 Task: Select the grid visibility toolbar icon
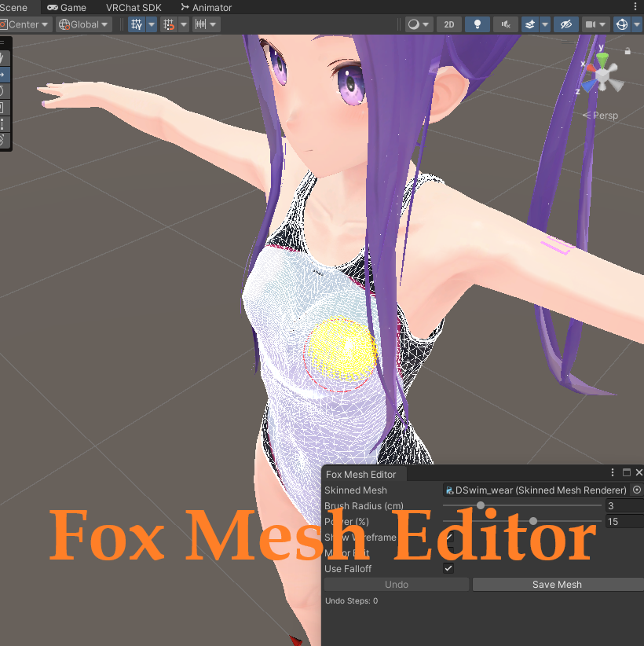[137, 24]
